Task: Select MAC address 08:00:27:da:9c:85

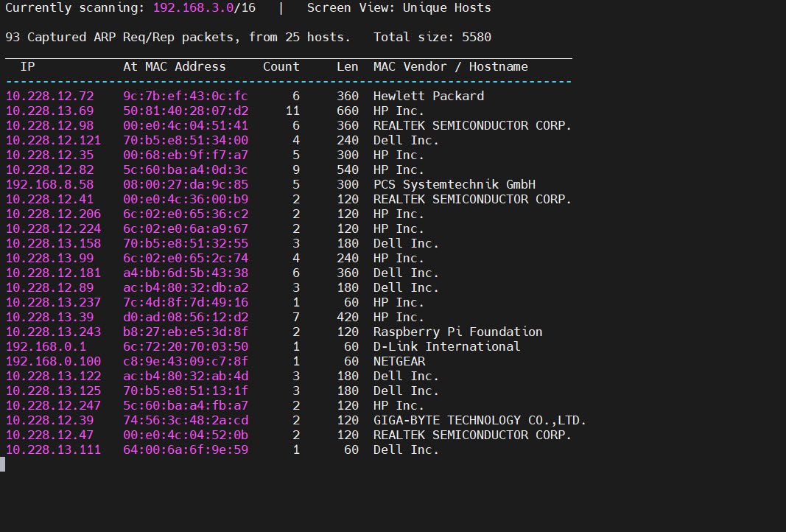Action: [186, 184]
